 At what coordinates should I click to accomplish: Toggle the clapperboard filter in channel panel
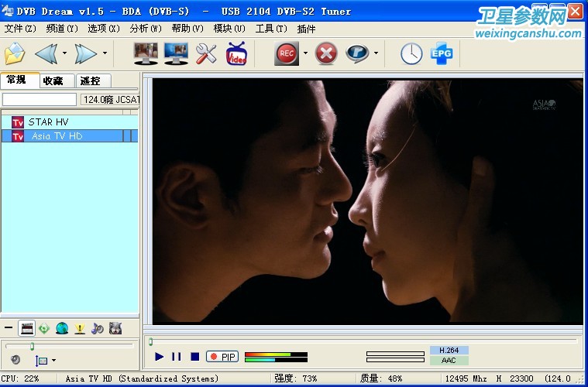click(27, 328)
